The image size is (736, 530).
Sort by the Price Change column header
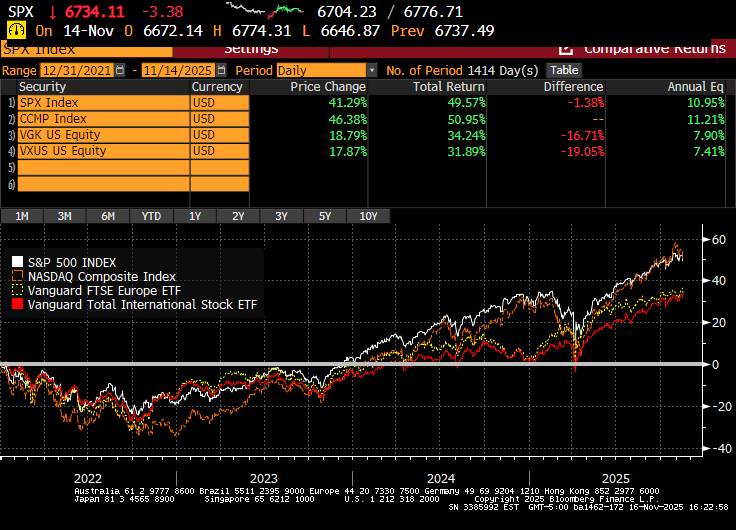[x=328, y=87]
